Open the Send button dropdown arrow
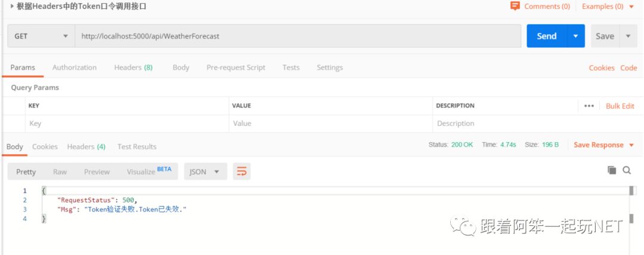Viewport: 644px width, 255px height. (576, 36)
